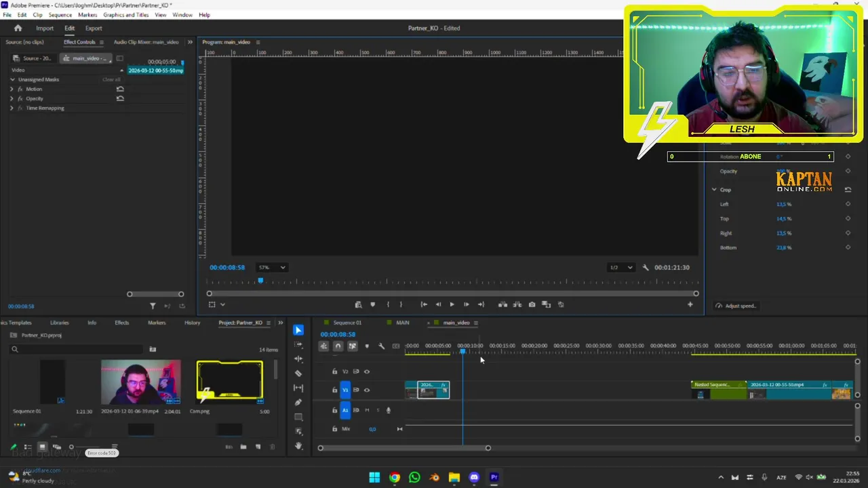Go to the Home screen icon
This screenshot has width=868, height=488.
point(18,28)
